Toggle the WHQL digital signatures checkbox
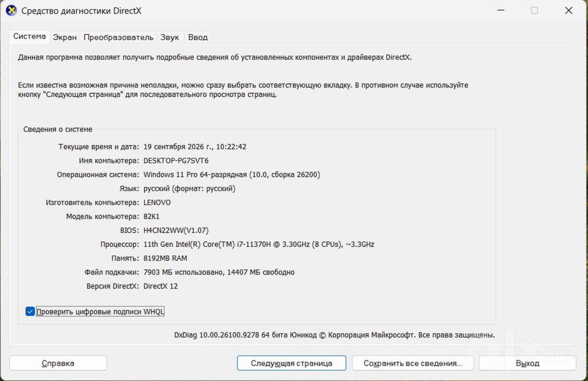Screen dimensions: 588x381 coord(30,311)
